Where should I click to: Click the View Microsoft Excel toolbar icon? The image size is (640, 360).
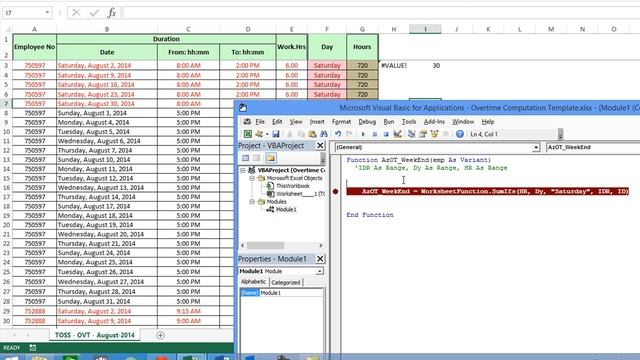[x=248, y=134]
